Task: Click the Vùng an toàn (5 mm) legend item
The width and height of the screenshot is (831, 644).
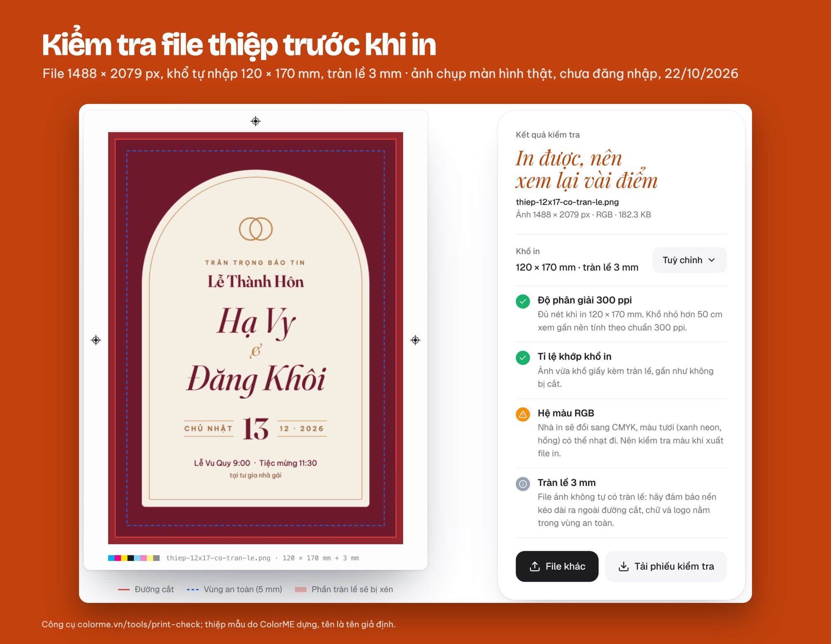Action: pos(234,589)
